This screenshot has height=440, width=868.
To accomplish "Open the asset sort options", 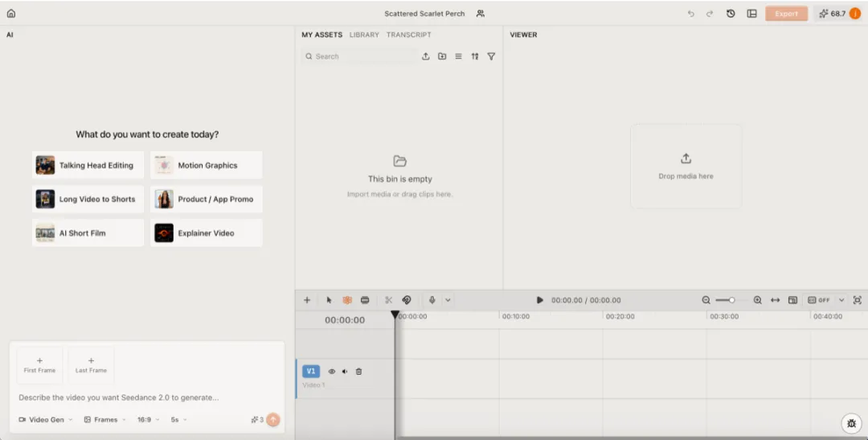I will 475,56.
